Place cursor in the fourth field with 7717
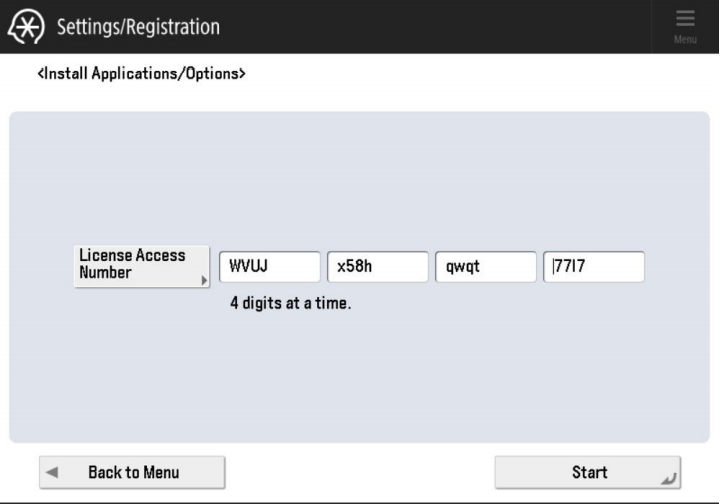Screen dimensions: 721x504 click(x=593, y=267)
